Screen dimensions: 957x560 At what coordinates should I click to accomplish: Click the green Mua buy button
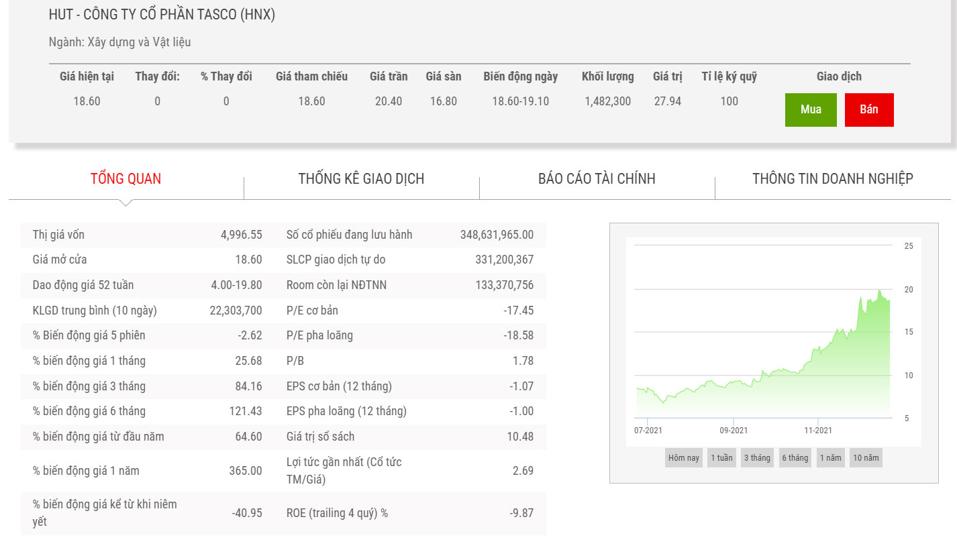(x=811, y=109)
